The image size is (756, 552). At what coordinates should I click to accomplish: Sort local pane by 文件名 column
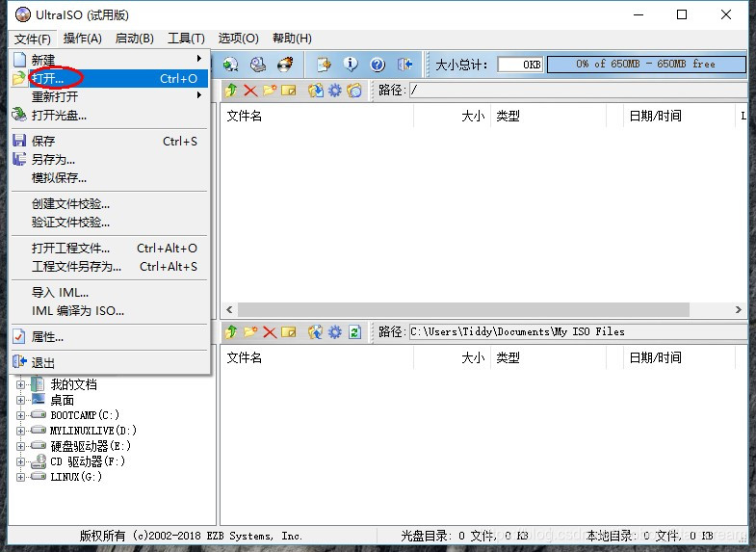tap(317, 357)
